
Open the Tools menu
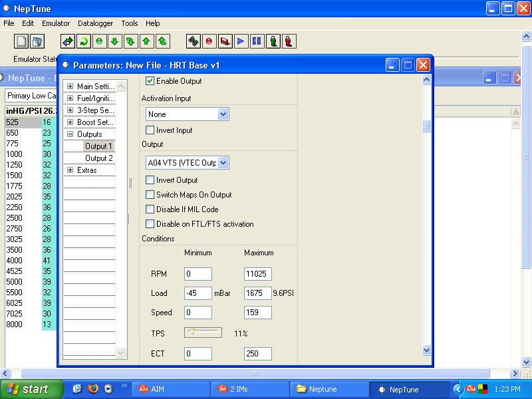pyautogui.click(x=130, y=23)
